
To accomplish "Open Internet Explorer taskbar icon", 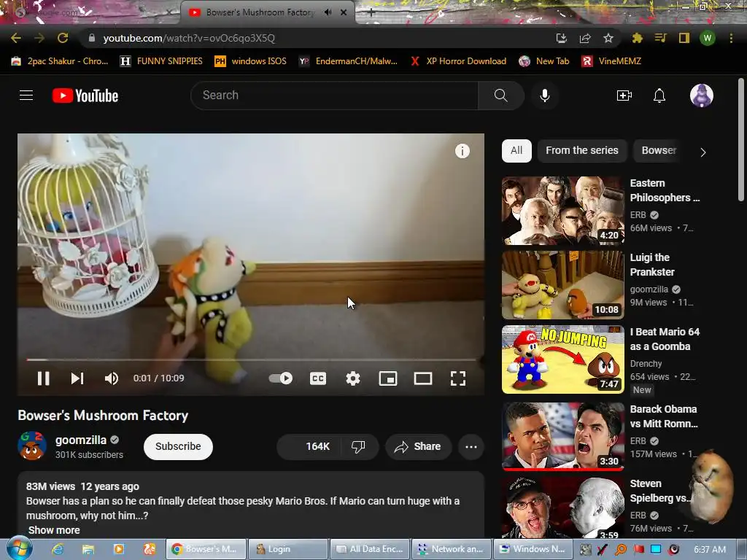I will click(x=58, y=549).
